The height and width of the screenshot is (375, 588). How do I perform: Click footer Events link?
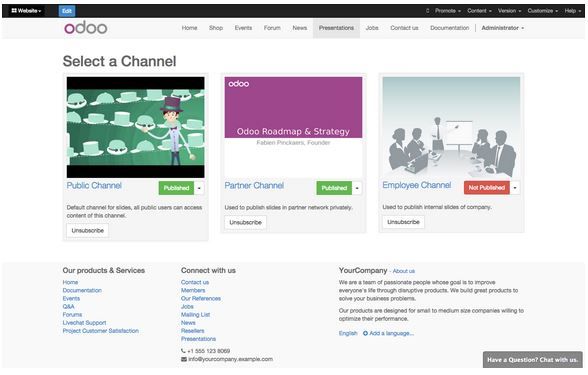tap(71, 298)
